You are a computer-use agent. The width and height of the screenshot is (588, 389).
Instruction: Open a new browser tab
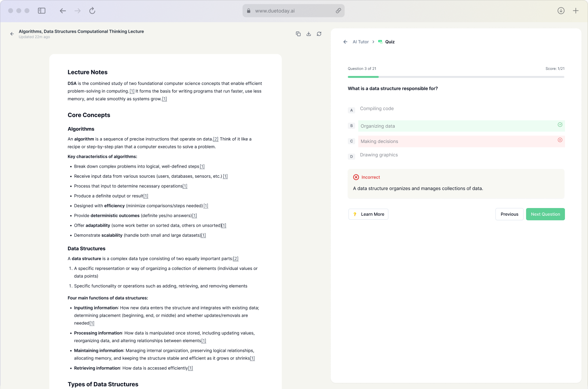coord(576,11)
